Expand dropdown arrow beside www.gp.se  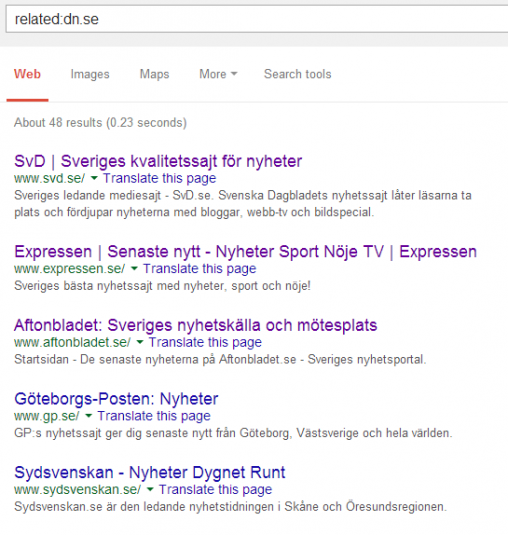[89, 416]
